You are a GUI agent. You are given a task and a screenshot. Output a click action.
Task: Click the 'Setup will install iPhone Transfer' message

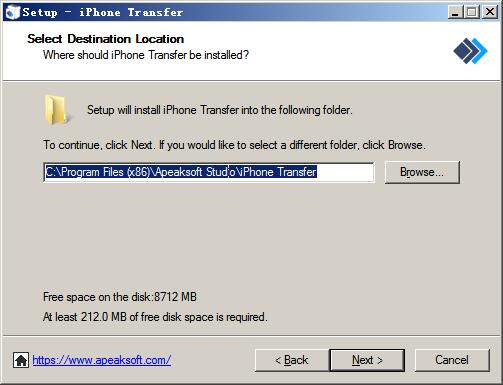point(220,110)
